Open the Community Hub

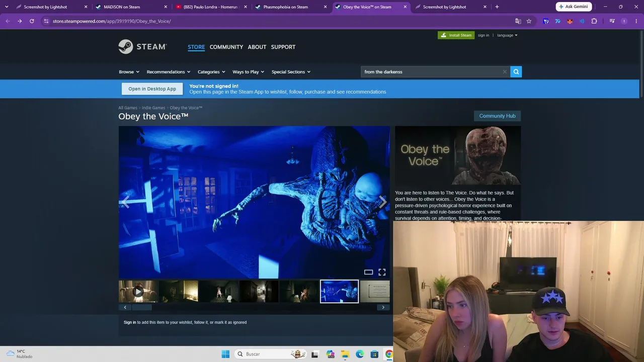tap(497, 116)
